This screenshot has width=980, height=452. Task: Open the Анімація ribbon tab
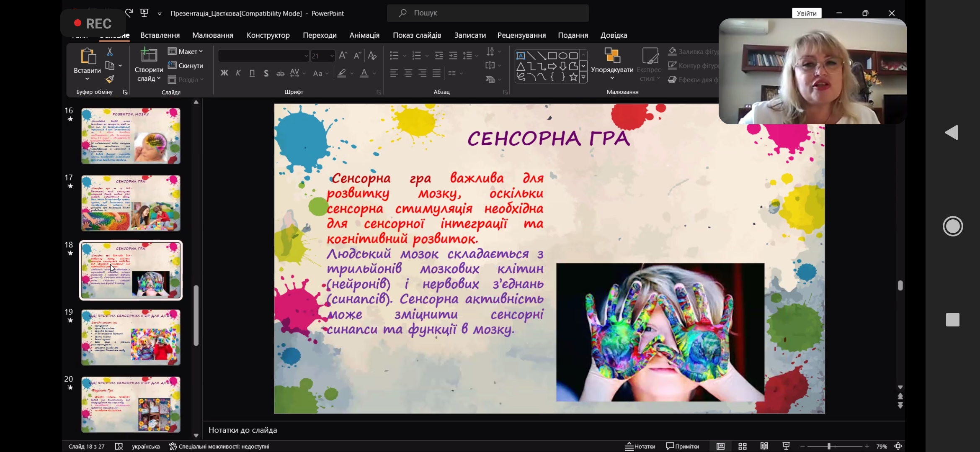pyautogui.click(x=364, y=35)
